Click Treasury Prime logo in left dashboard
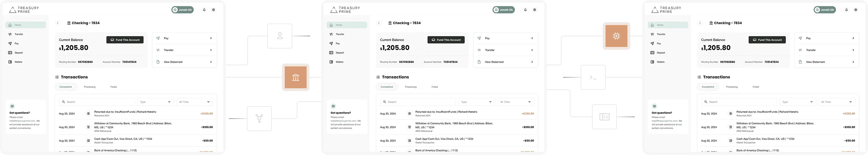 click(x=24, y=10)
